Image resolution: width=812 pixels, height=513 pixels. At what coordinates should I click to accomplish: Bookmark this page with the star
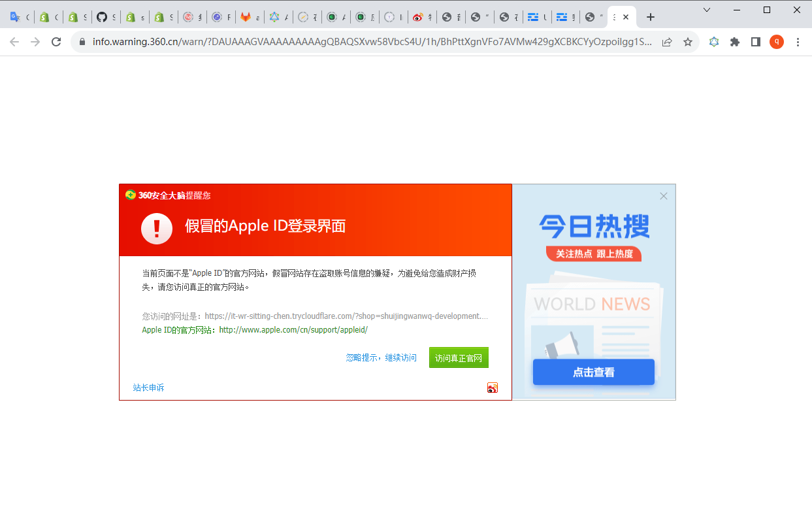(688, 42)
